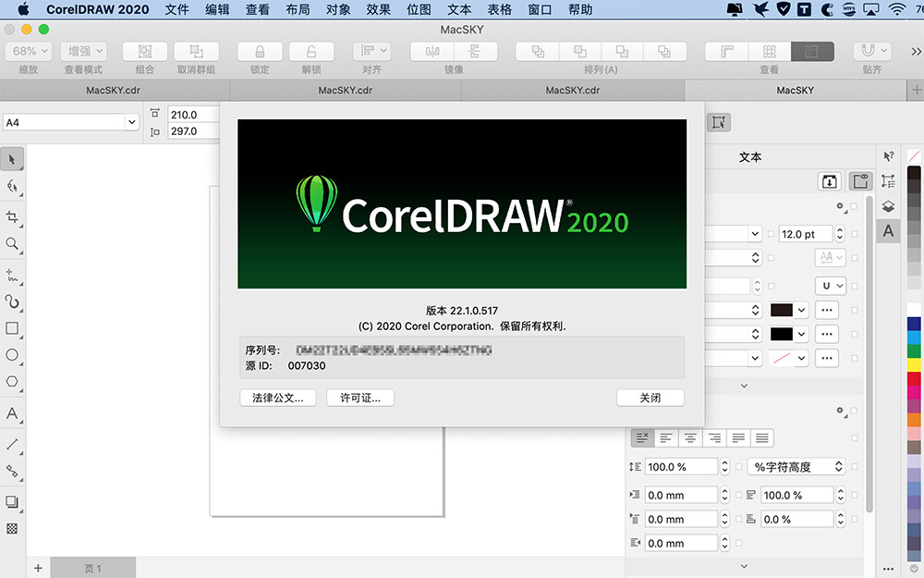Open the 文件 (File) menu

[x=176, y=9]
